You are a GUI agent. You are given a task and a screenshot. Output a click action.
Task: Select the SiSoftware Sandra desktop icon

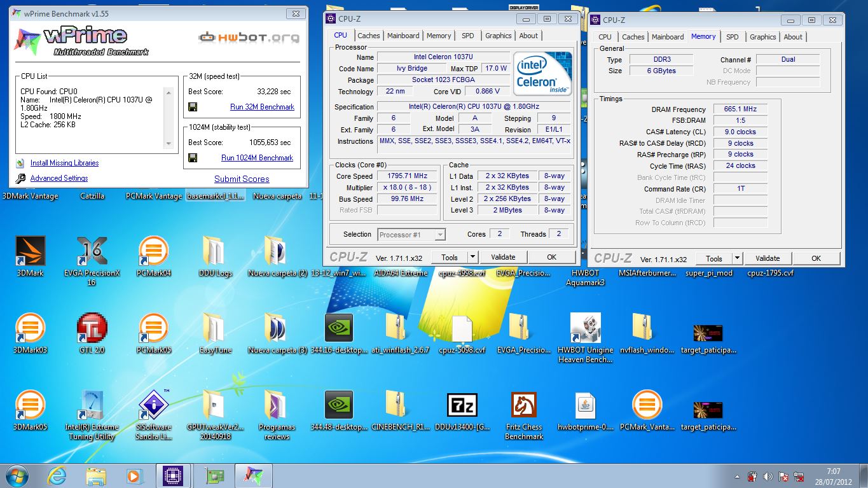pos(153,405)
